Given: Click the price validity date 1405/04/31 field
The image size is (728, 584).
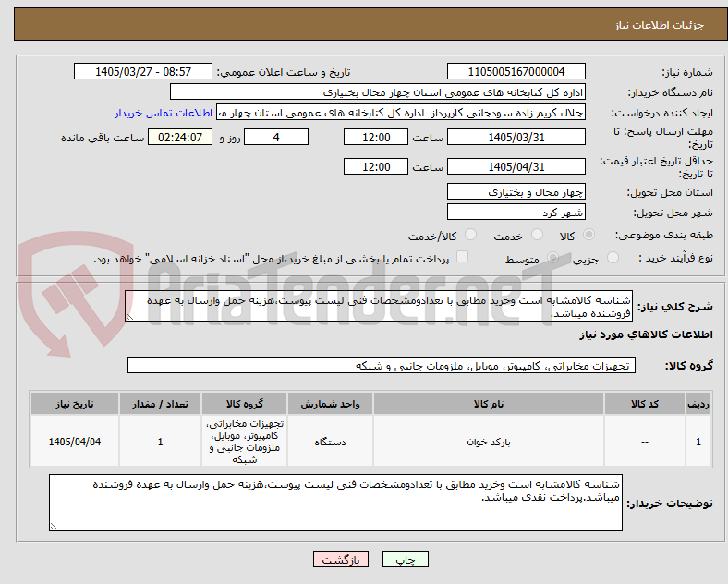Looking at the screenshot, I should [x=516, y=166].
